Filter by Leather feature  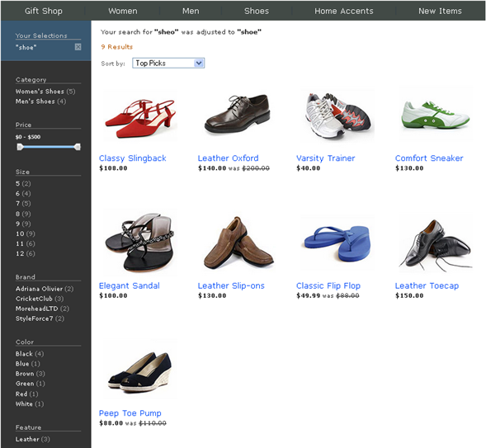32,439
